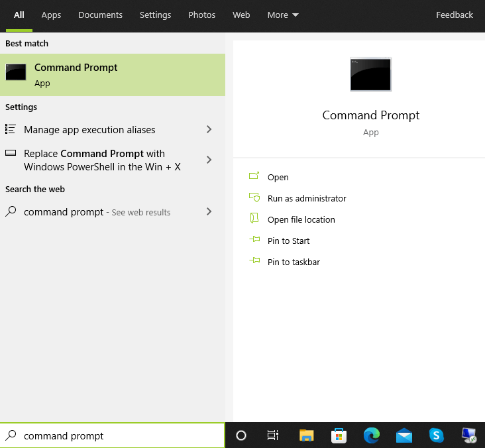Viewport: 485px width, 448px height.
Task: Click the Command Prompt icon in best match
Action: tap(16, 72)
